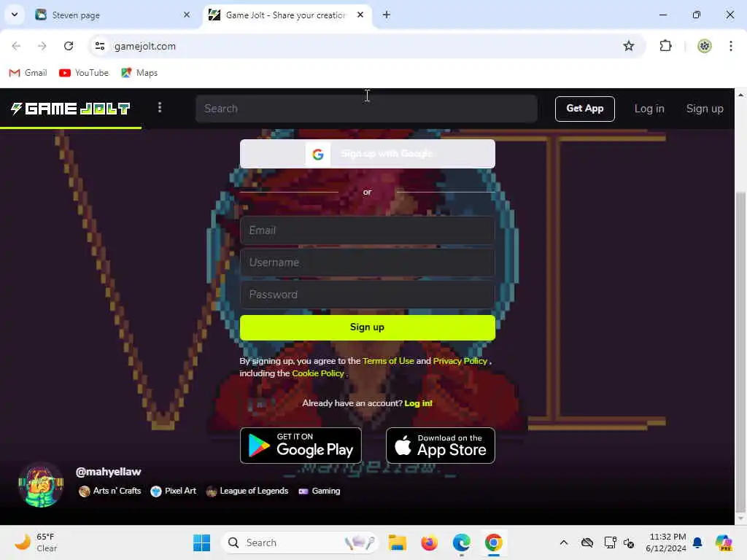This screenshot has height=560, width=747.
Task: Close the Steven page tab
Action: [187, 15]
